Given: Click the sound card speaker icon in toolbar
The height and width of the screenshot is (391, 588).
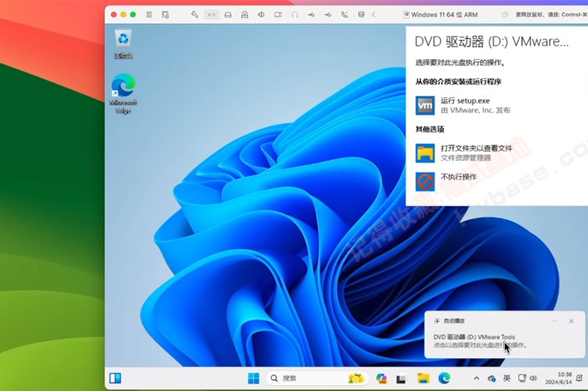Looking at the screenshot, I should click(x=261, y=15).
